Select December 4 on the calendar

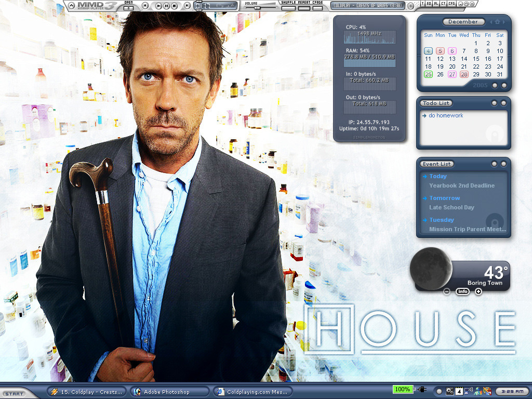428,51
